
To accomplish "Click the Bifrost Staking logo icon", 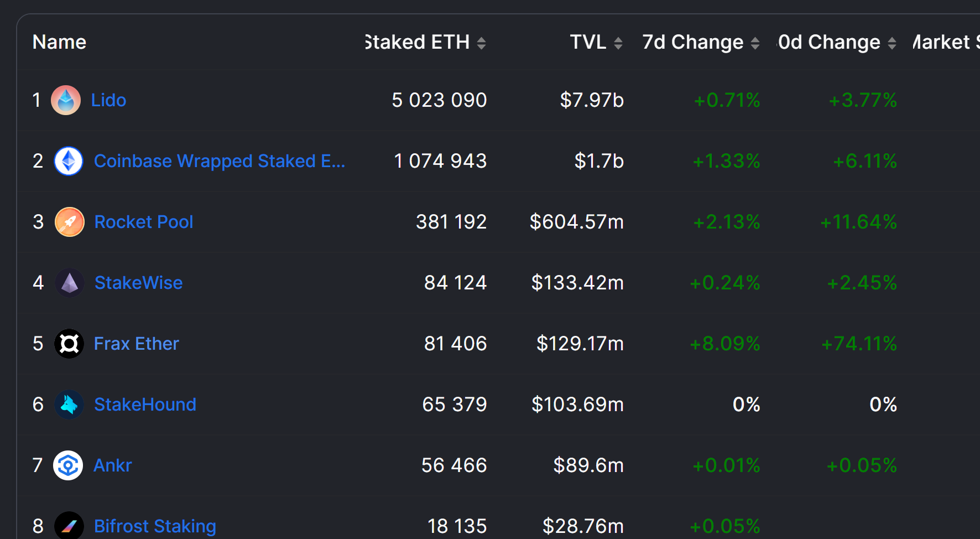I will (69, 526).
